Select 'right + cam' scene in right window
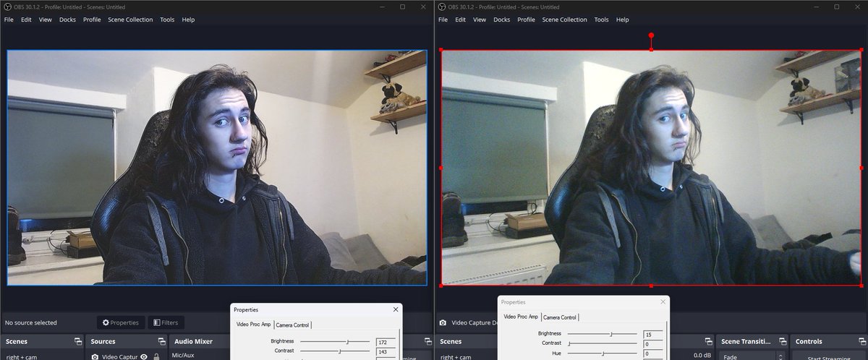The height and width of the screenshot is (360, 868). tap(456, 356)
